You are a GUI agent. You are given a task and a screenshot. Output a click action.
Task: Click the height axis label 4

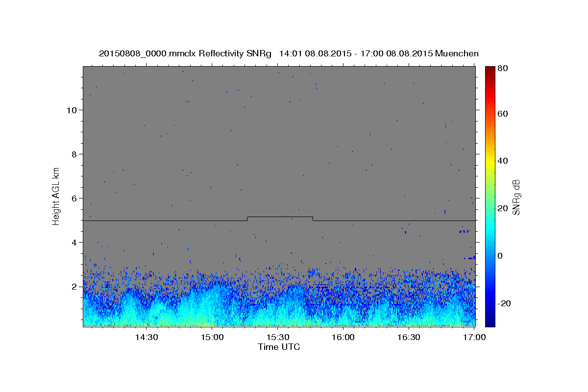[x=74, y=242]
